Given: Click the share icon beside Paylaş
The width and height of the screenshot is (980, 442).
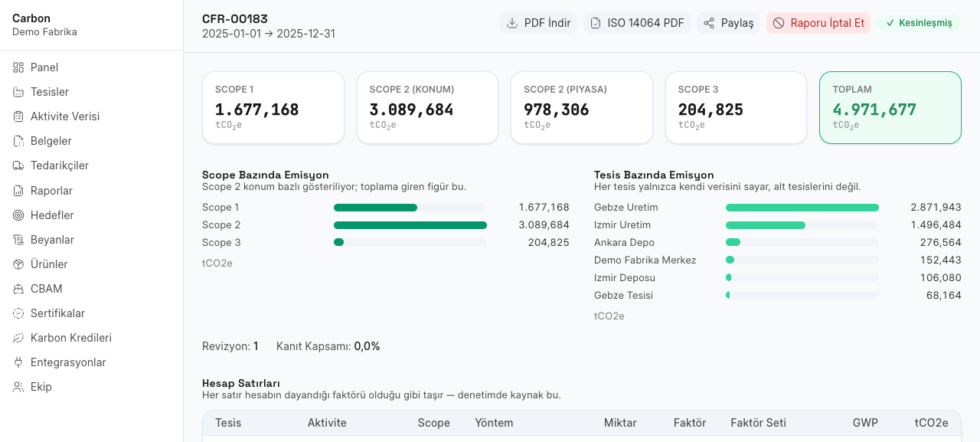Looking at the screenshot, I should (709, 23).
